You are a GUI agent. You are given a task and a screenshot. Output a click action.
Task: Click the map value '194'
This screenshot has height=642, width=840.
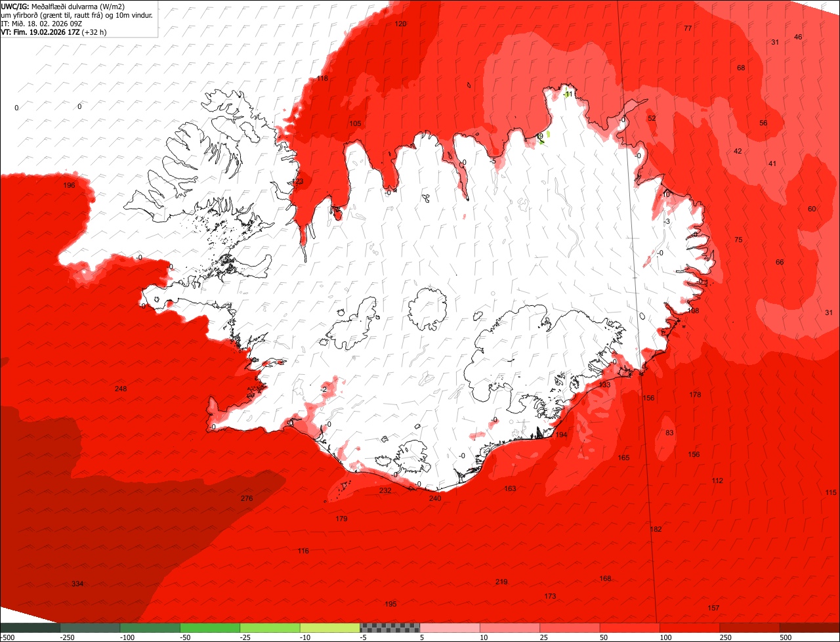point(561,435)
